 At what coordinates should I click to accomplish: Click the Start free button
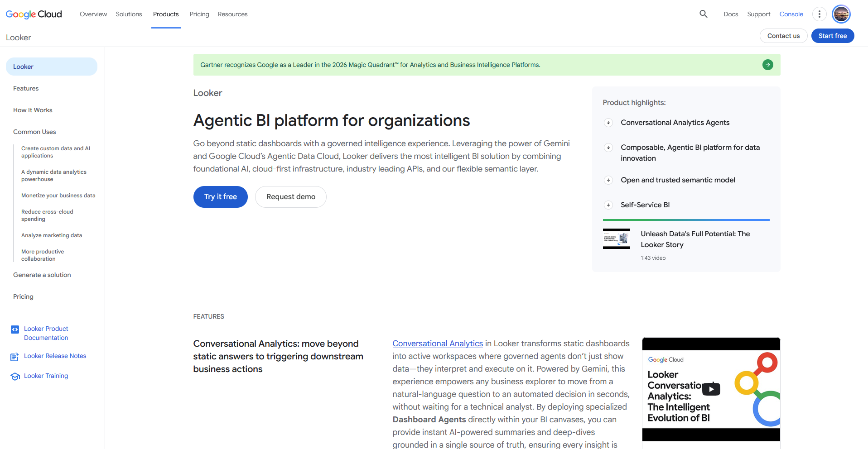point(833,36)
